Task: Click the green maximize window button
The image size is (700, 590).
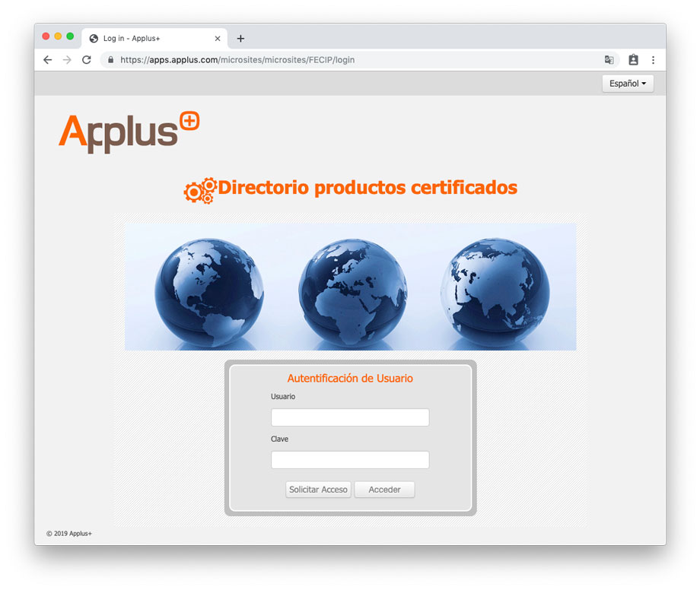Action: 70,36
